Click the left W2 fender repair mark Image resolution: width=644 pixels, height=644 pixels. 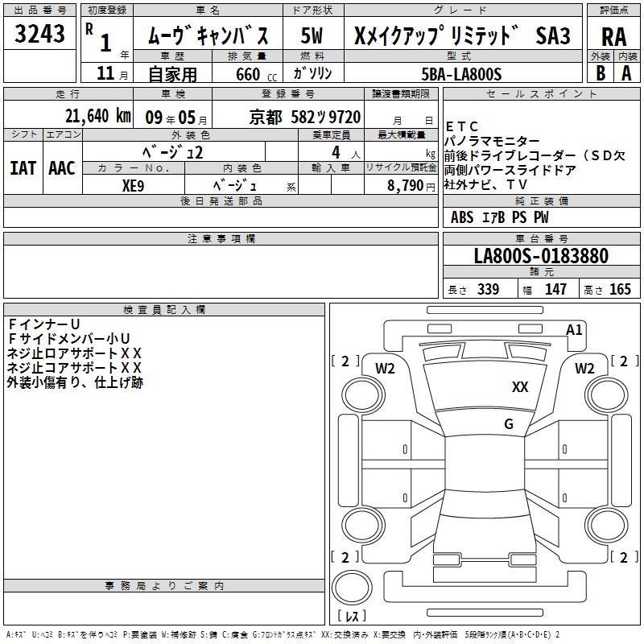(x=385, y=369)
